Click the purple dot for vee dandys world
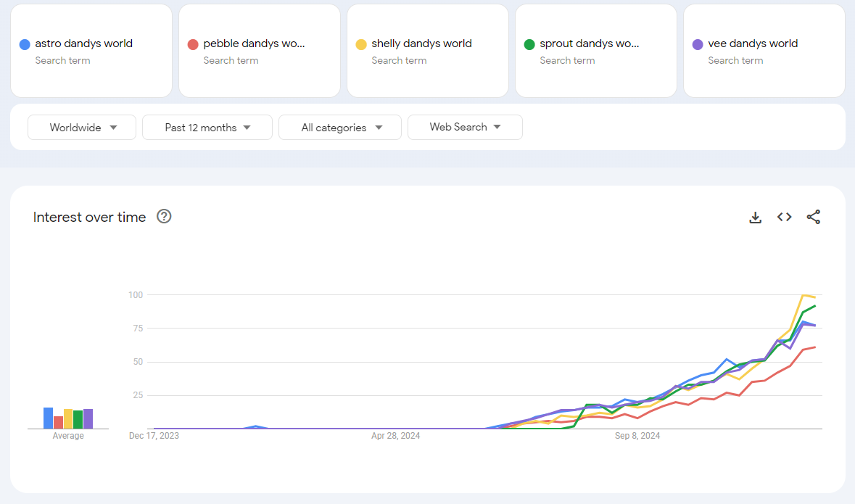The image size is (855, 504). 697,44
